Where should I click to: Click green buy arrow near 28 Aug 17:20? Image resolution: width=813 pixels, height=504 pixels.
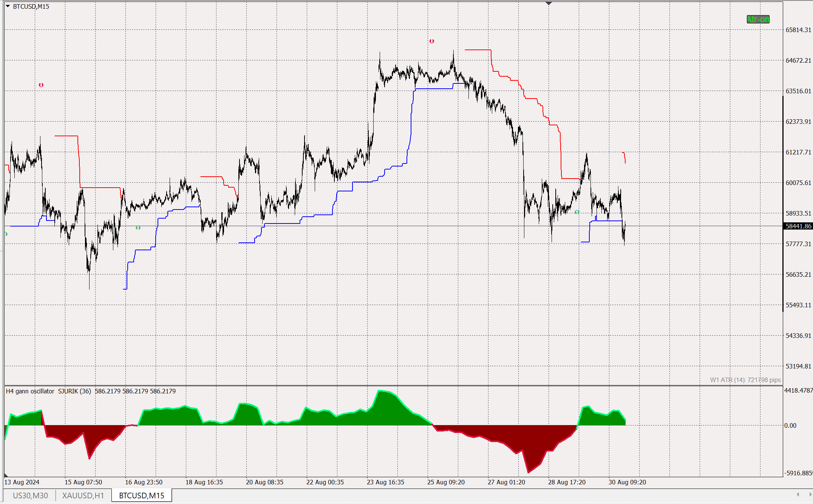pos(577,212)
